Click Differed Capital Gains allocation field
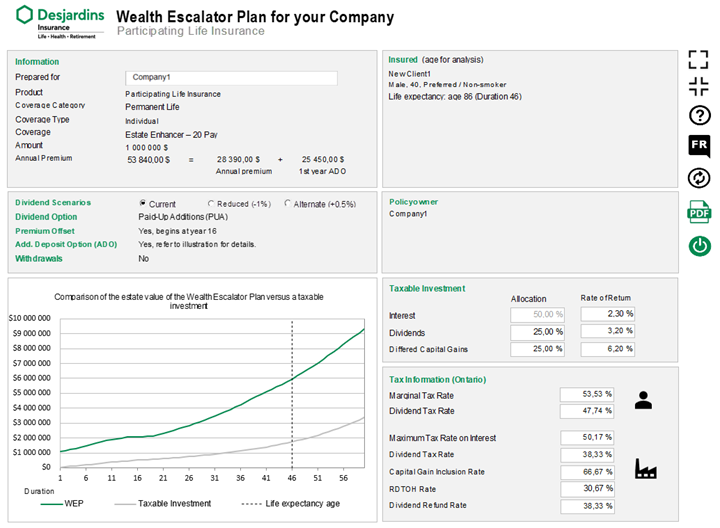Image resolution: width=720 pixels, height=528 pixels. tap(537, 349)
